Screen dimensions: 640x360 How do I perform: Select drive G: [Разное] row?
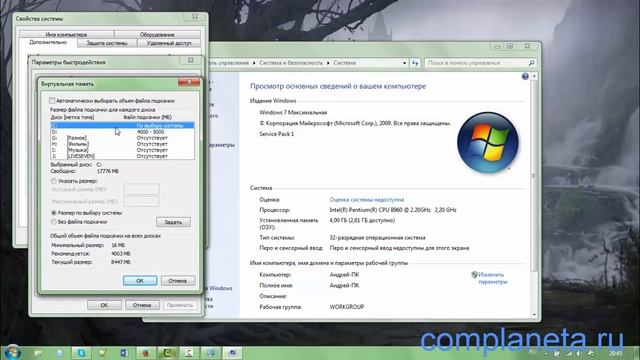122,138
